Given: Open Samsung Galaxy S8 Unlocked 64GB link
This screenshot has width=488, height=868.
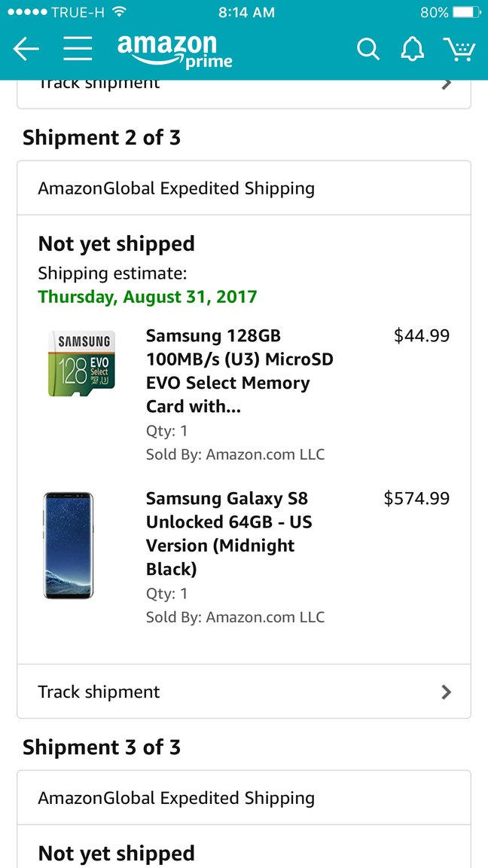Looking at the screenshot, I should 229,533.
